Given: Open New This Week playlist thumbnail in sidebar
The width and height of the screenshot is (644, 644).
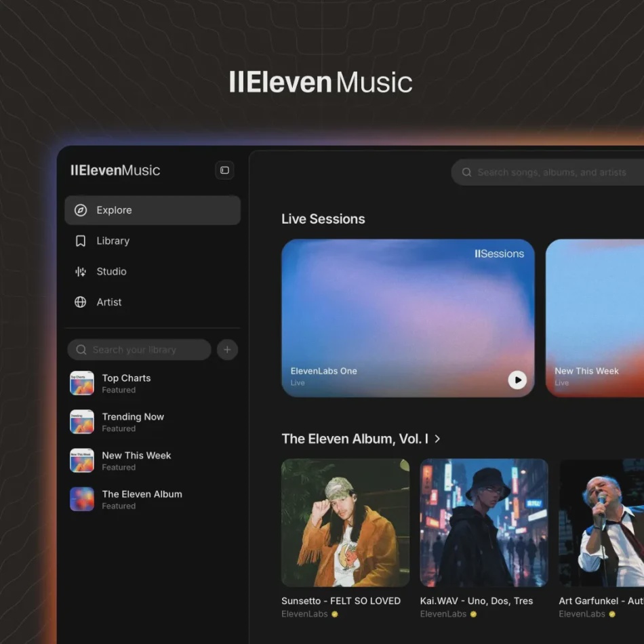Looking at the screenshot, I should point(82,460).
